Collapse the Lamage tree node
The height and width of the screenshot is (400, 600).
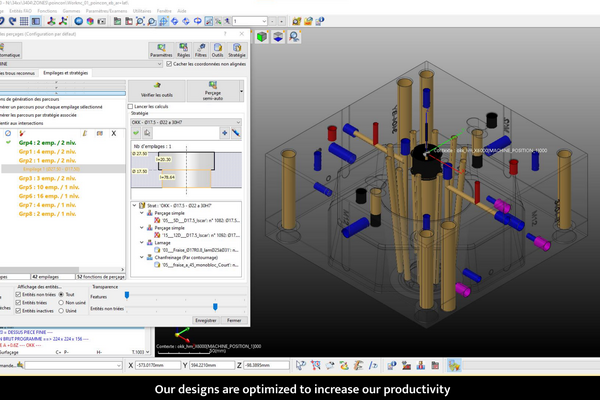(x=141, y=241)
